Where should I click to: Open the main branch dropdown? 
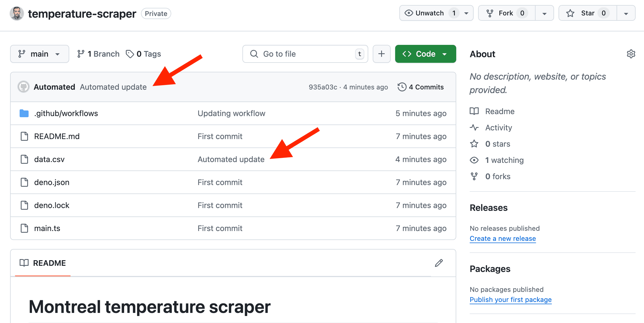tap(40, 54)
